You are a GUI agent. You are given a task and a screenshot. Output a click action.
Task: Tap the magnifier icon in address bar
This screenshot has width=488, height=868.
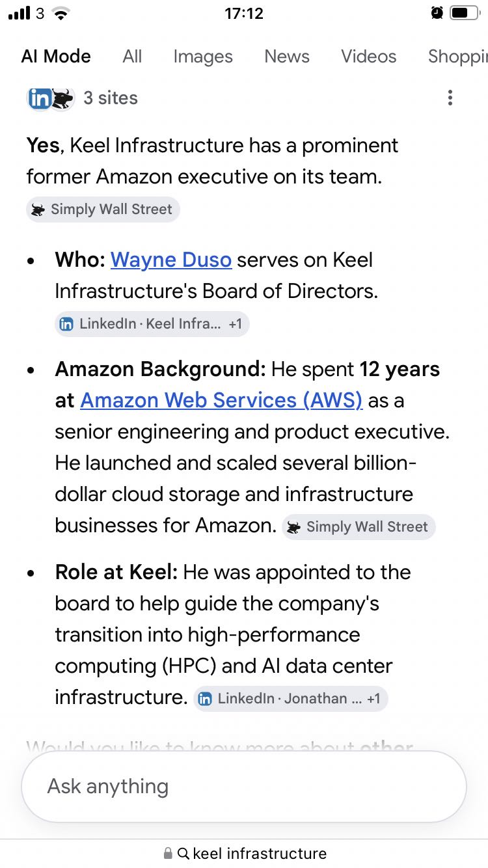tap(183, 853)
